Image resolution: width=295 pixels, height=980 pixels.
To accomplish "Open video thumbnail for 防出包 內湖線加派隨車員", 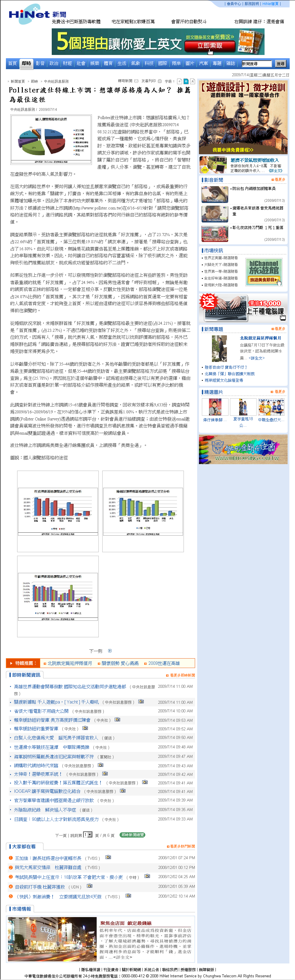I will (x=215, y=195).
